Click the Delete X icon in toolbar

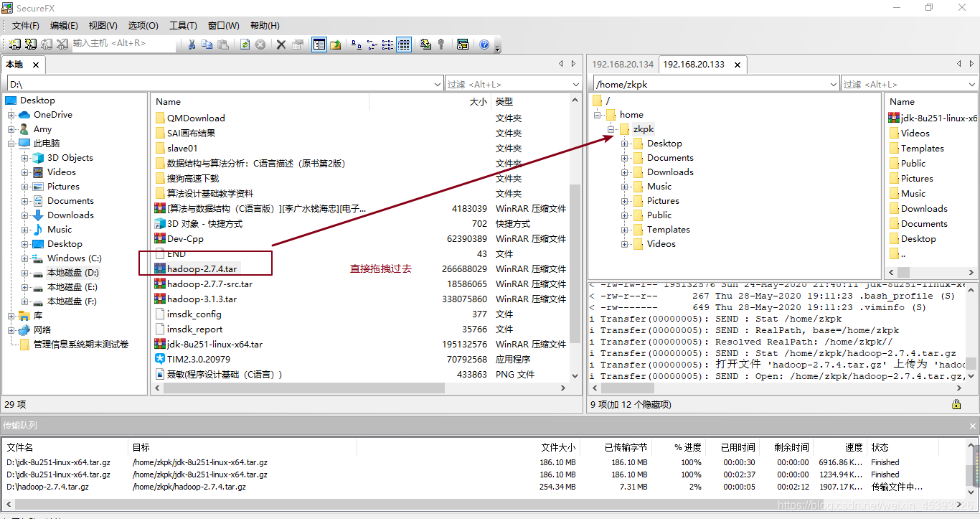point(281,44)
